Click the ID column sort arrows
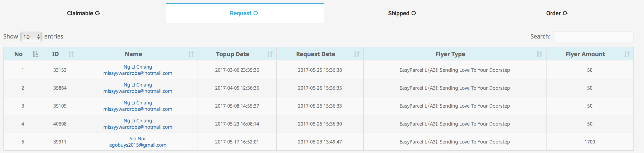The height and width of the screenshot is (153, 644). (x=71, y=54)
